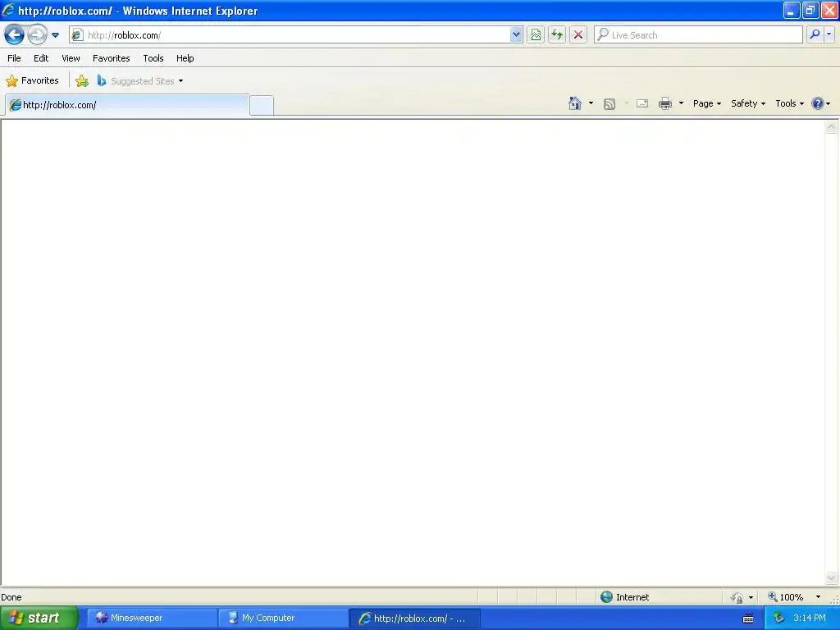Open the Page command bar menu
Image resolution: width=840 pixels, height=630 pixels.
[707, 103]
